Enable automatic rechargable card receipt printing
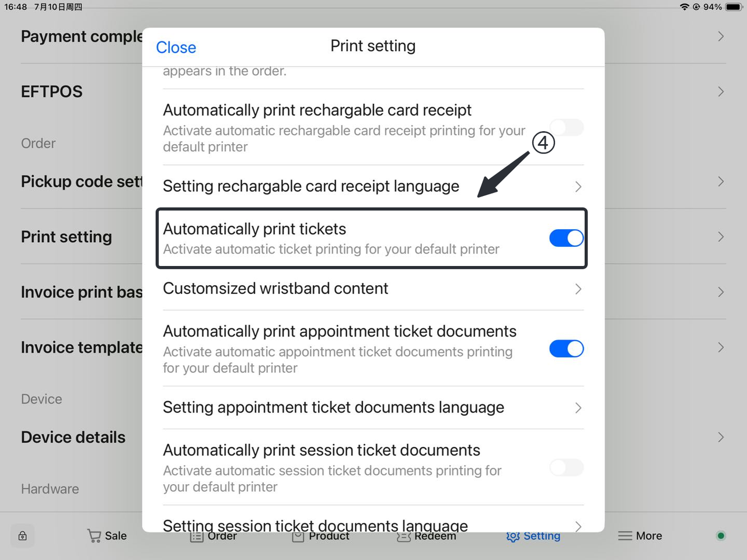Viewport: 747px width, 560px height. tap(566, 128)
